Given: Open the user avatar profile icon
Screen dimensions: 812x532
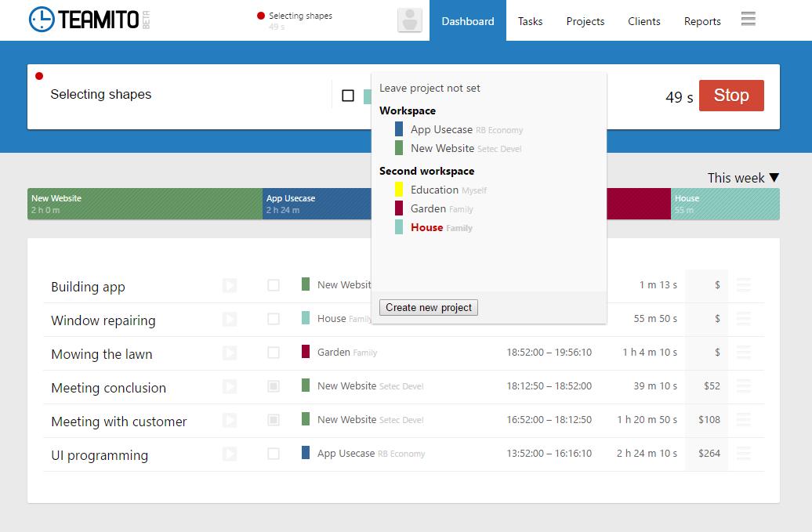Looking at the screenshot, I should click(409, 20).
